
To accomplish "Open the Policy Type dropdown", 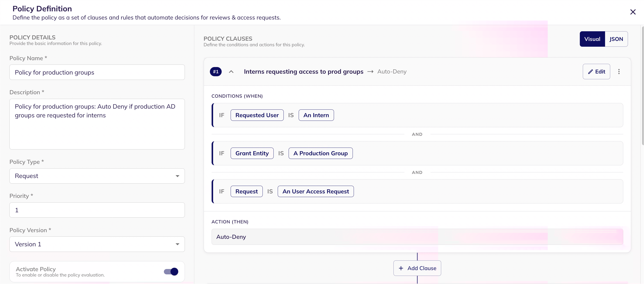I will (x=97, y=176).
